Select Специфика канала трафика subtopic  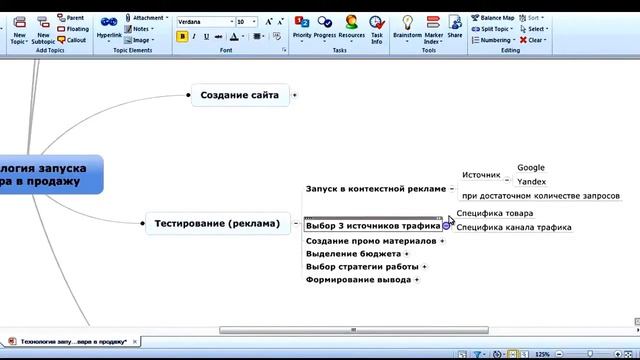point(514,227)
